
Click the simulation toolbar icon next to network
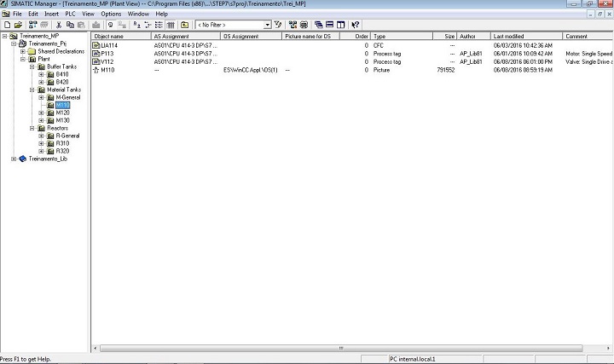tap(304, 25)
